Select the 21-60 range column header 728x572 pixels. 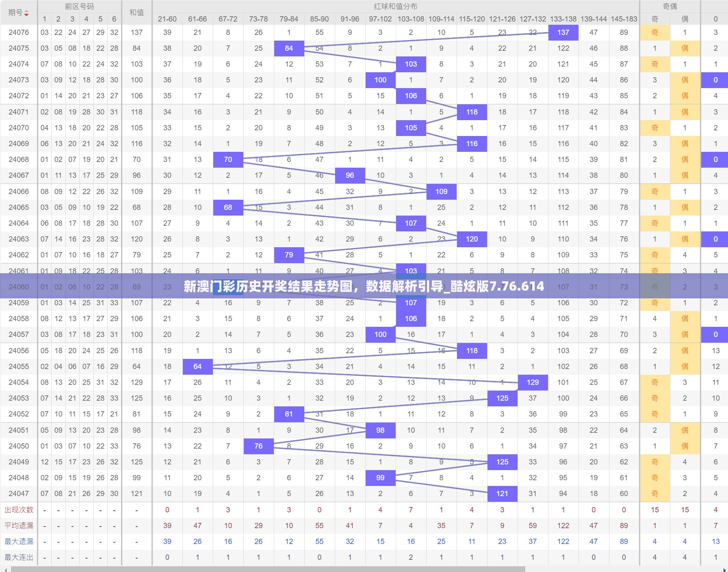[x=167, y=19]
